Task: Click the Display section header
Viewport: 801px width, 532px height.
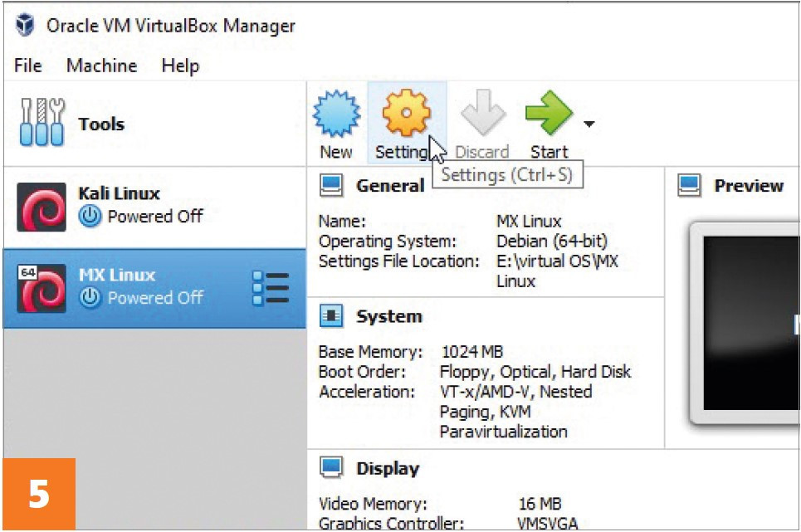Action: [388, 468]
